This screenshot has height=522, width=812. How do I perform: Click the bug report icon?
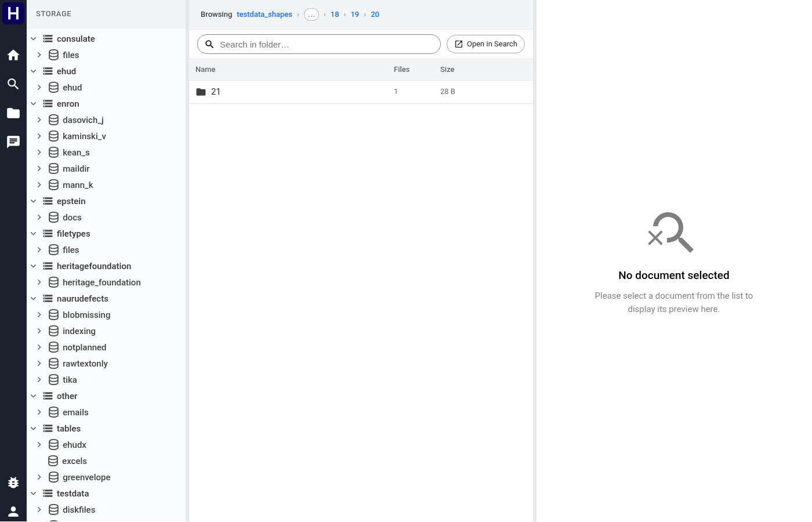pyautogui.click(x=13, y=483)
